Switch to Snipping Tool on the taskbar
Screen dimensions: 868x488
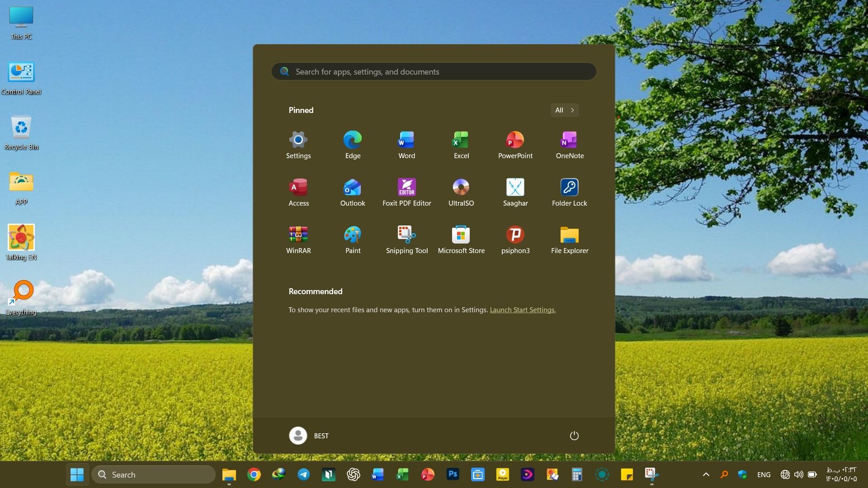click(x=651, y=474)
